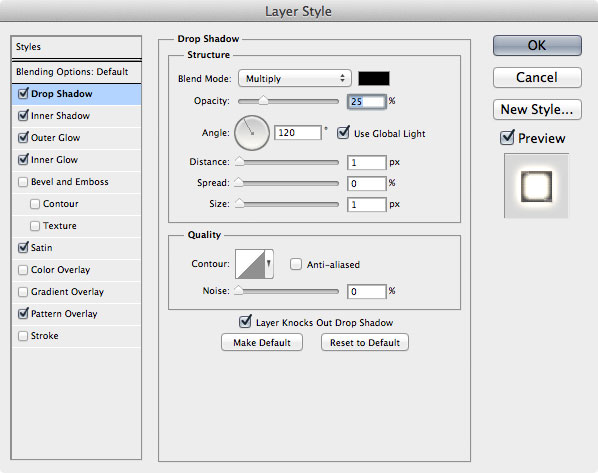Toggle the Pattern Overlay checkbox
598x473 pixels.
pos(23,314)
